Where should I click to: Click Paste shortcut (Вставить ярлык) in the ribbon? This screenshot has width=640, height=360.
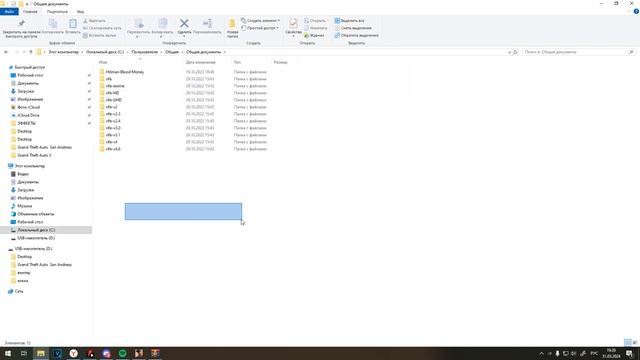[x=100, y=36]
